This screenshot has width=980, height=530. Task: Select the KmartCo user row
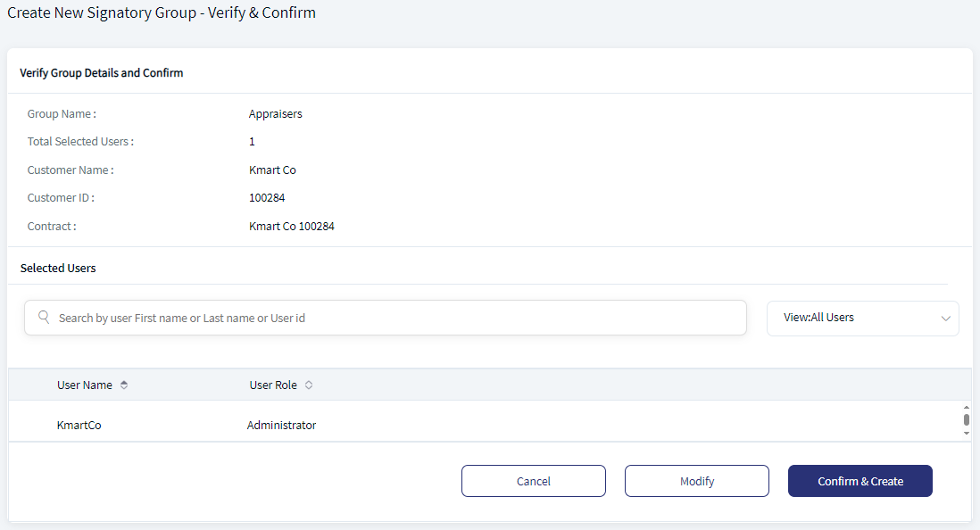(x=485, y=425)
